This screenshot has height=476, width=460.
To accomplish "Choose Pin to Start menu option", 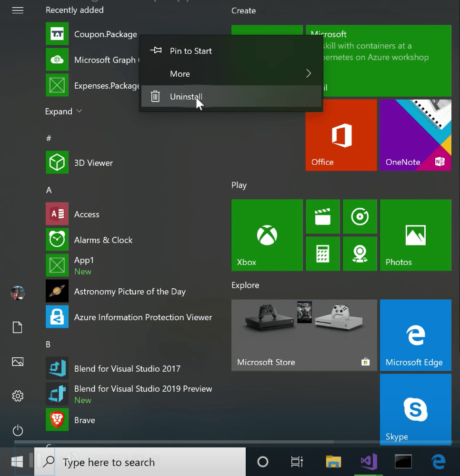I will 190,51.
